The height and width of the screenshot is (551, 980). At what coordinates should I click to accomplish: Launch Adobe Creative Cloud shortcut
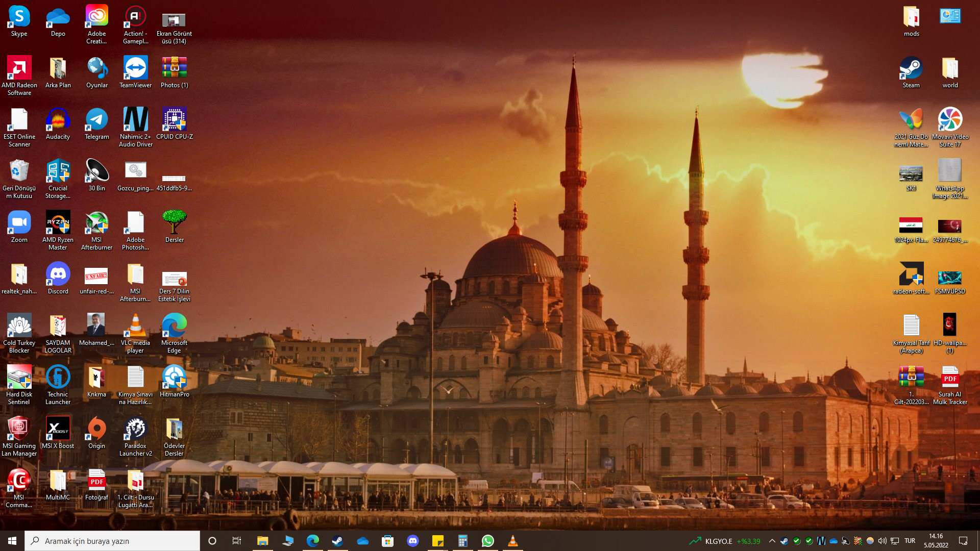[x=96, y=24]
